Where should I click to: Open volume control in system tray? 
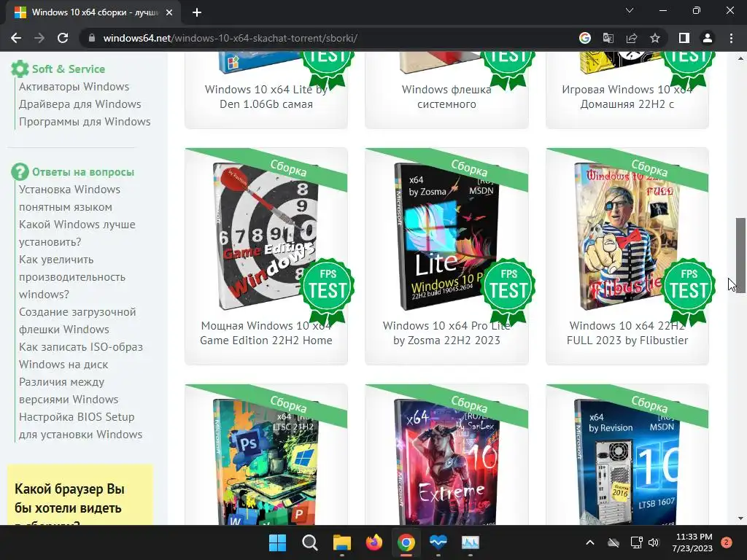tap(654, 542)
